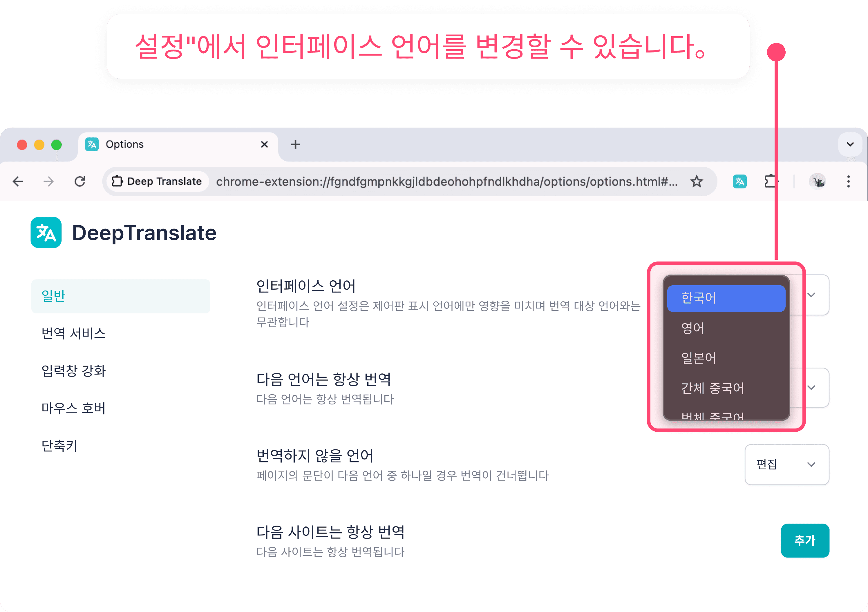Open the Chrome profile avatar
Viewport: 868px width, 612px height.
(x=817, y=182)
